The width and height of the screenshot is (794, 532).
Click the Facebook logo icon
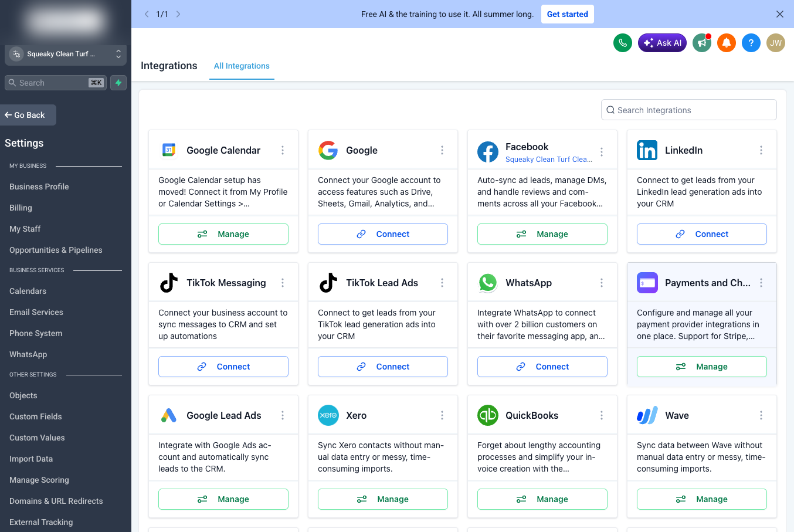[488, 152]
